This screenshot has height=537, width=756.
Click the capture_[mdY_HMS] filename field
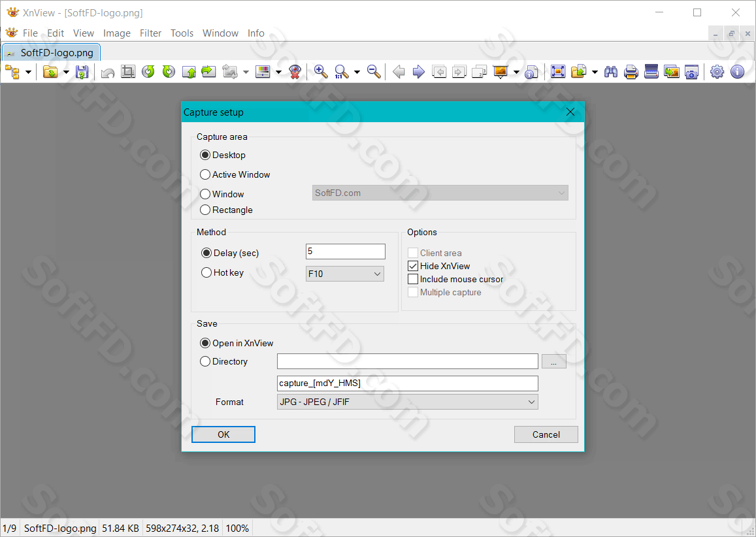point(408,383)
